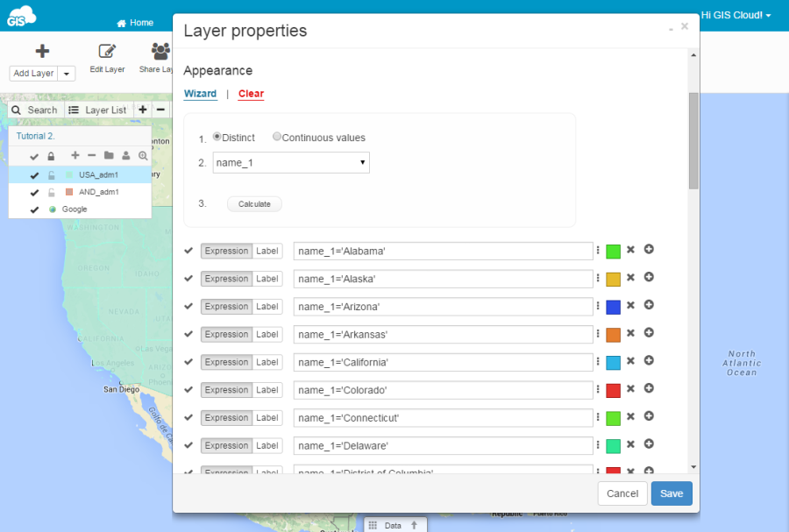
Task: Click the folder icon in layer toolbar
Action: pyautogui.click(x=109, y=155)
